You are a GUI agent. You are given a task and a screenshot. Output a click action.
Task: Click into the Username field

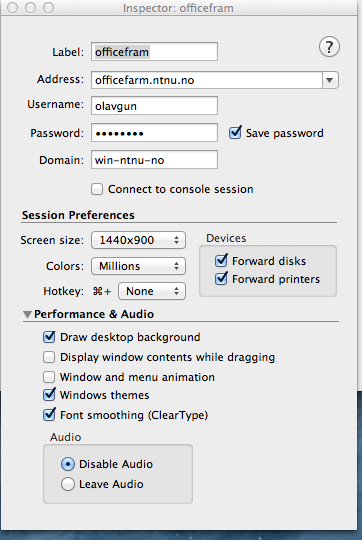click(154, 105)
